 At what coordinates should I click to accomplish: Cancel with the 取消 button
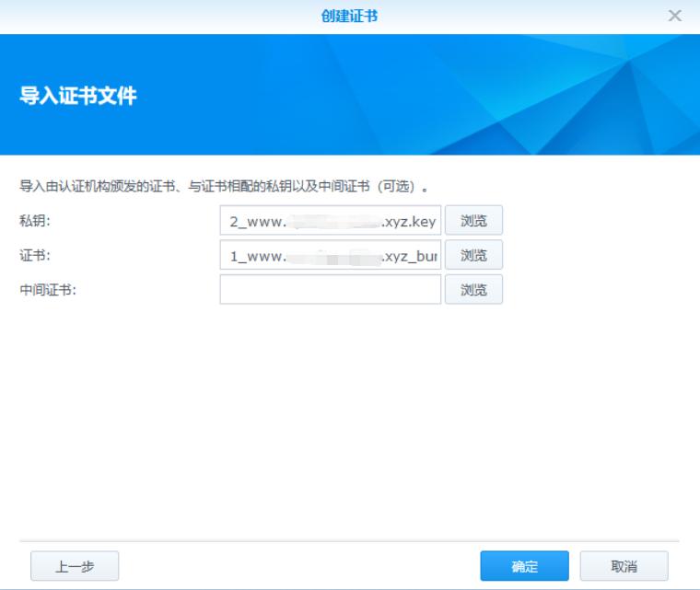(x=624, y=566)
